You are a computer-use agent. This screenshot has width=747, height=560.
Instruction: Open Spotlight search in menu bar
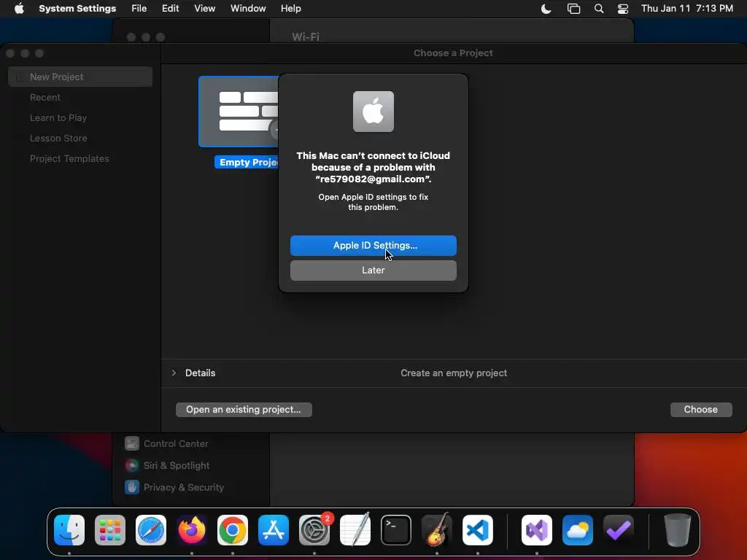coord(599,9)
